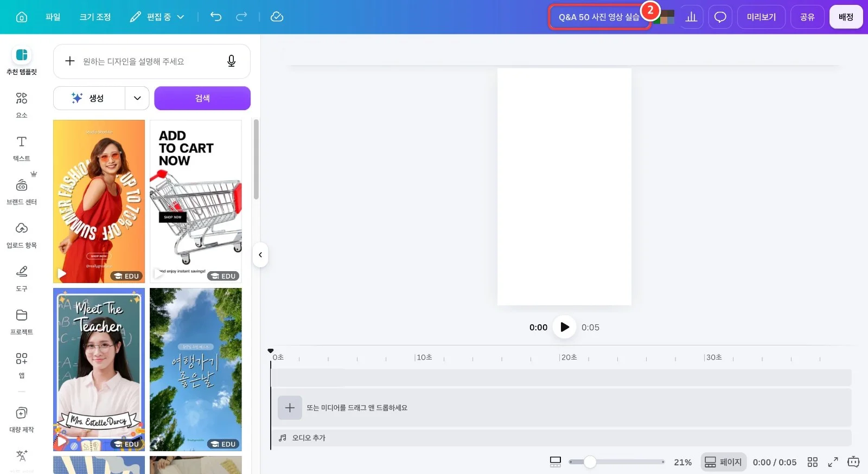Click the microphone voice input icon

231,61
